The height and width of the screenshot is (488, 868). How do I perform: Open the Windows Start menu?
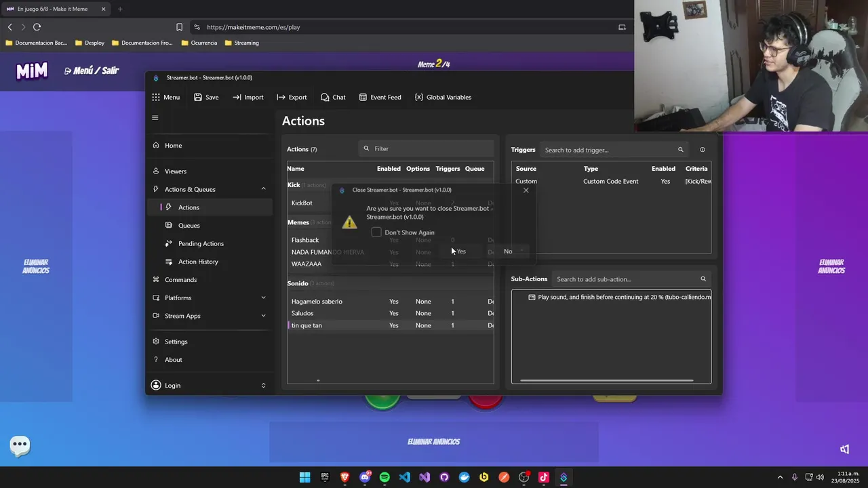[305, 477]
